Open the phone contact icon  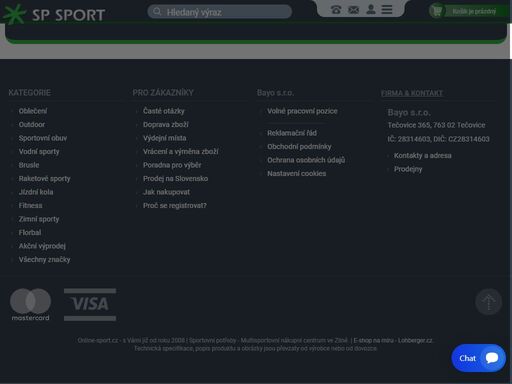point(336,10)
